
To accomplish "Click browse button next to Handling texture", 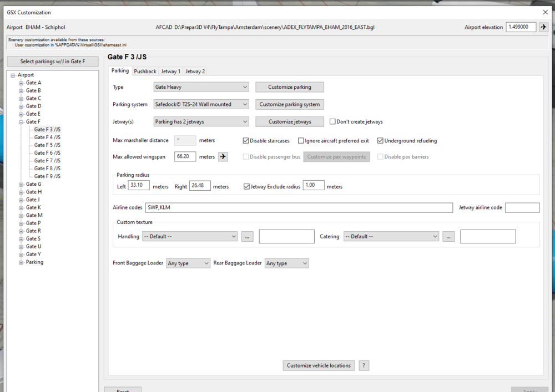I will [x=248, y=237].
